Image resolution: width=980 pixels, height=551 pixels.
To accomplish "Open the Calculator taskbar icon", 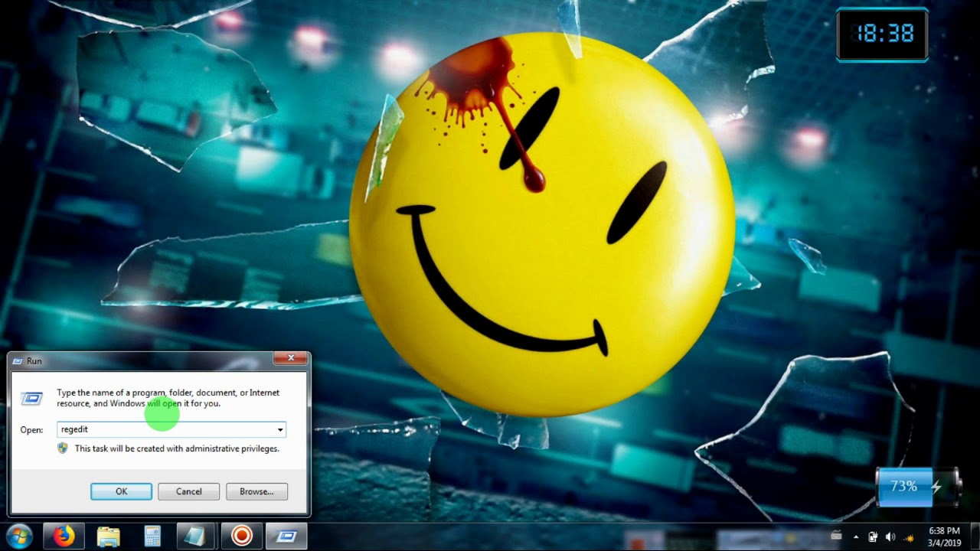I will click(x=152, y=536).
